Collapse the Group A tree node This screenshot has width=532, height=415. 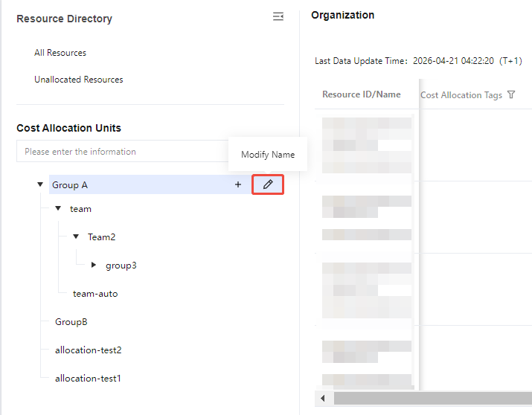(40, 184)
